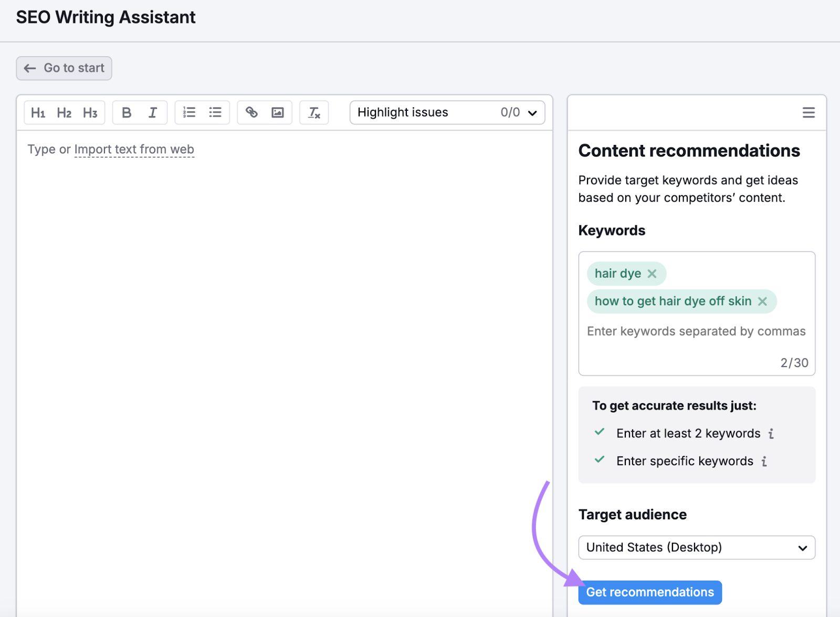Toggle bold text formatting

[126, 112]
